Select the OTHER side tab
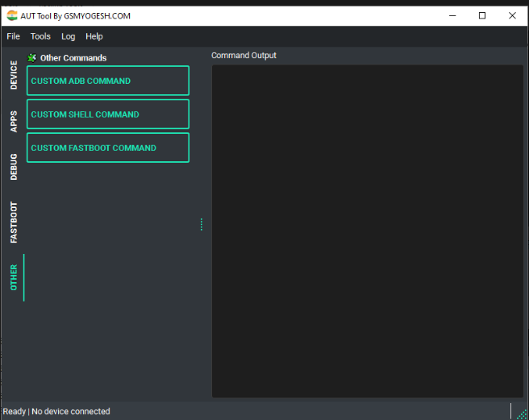 (14, 277)
